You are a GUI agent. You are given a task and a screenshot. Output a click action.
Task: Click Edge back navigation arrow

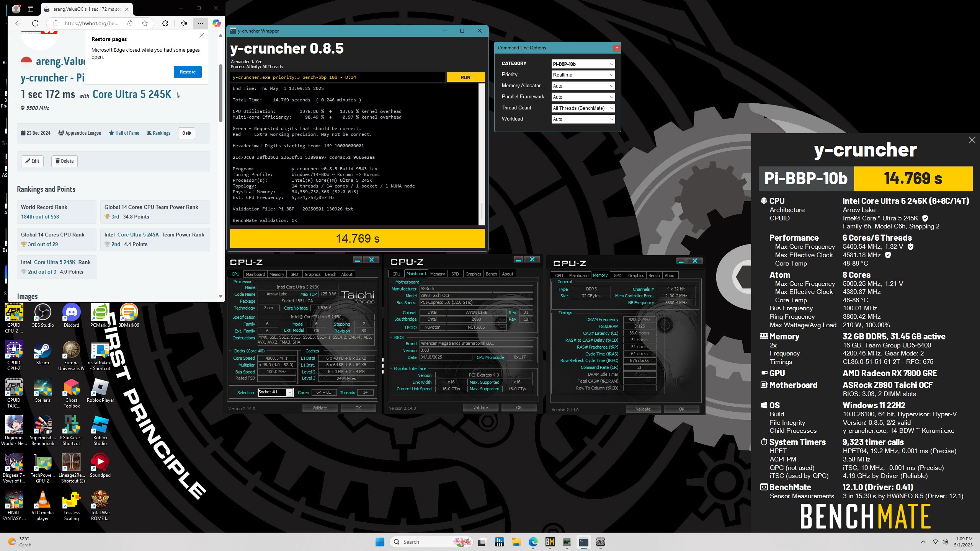(18, 23)
